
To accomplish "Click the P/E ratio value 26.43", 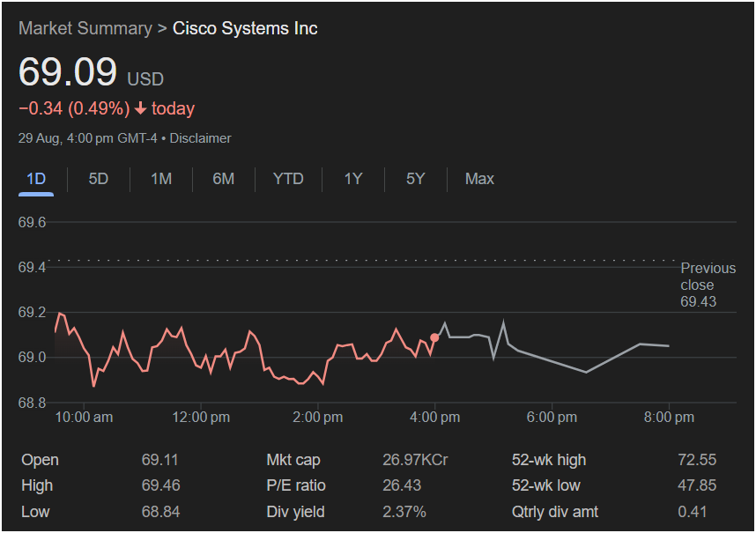I will 402,485.
